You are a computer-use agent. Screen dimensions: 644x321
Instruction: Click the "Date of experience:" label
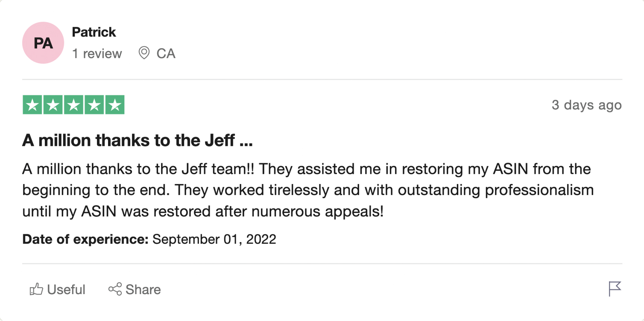click(85, 239)
